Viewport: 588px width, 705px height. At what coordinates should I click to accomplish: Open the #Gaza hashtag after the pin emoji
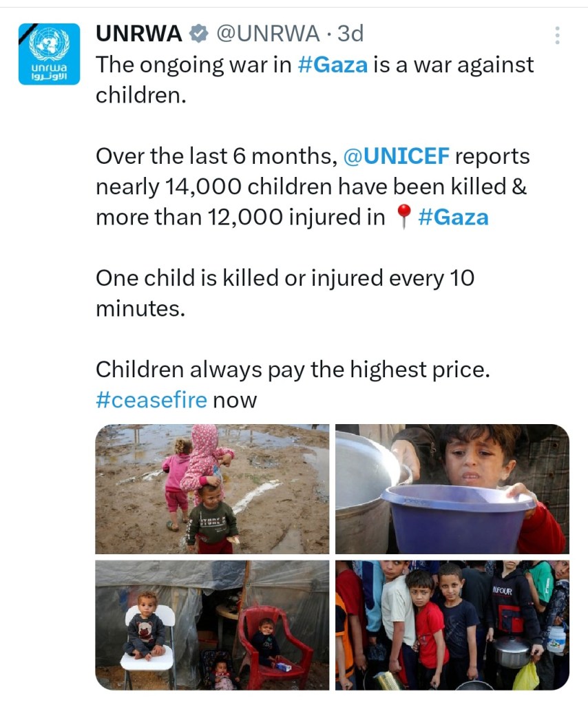[x=452, y=218]
